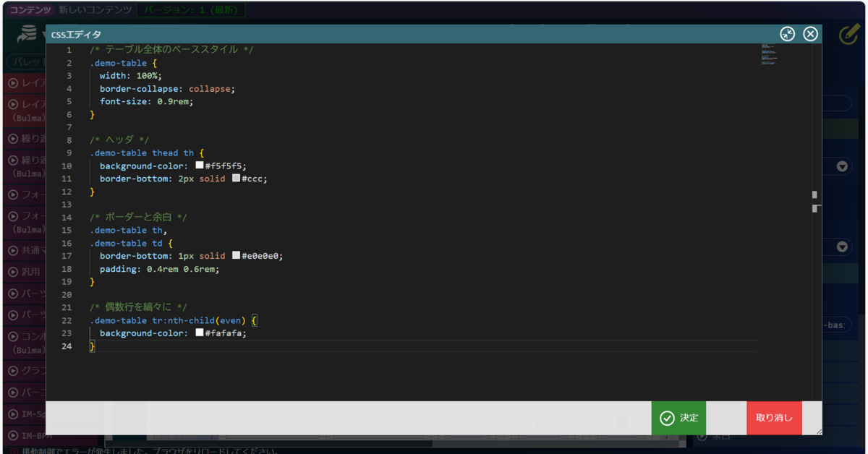Click the コンテンツ label at top left

[32, 10]
